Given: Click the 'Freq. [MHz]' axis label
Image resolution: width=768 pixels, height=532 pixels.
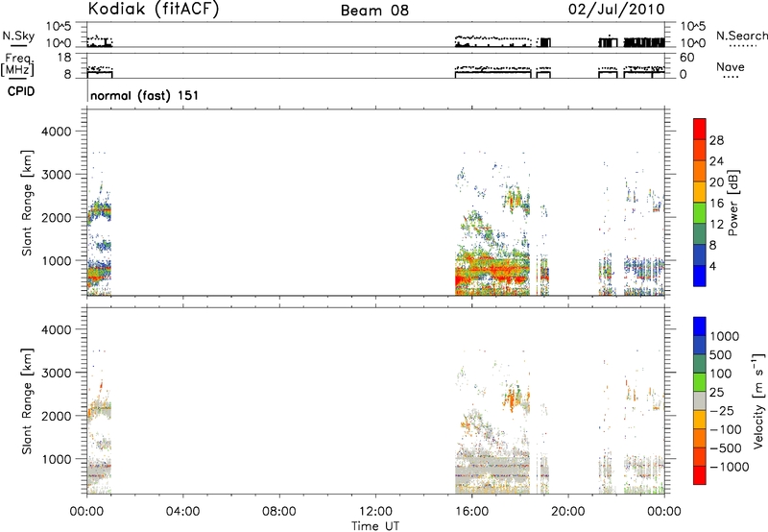Looking at the screenshot, I should pos(18,64).
